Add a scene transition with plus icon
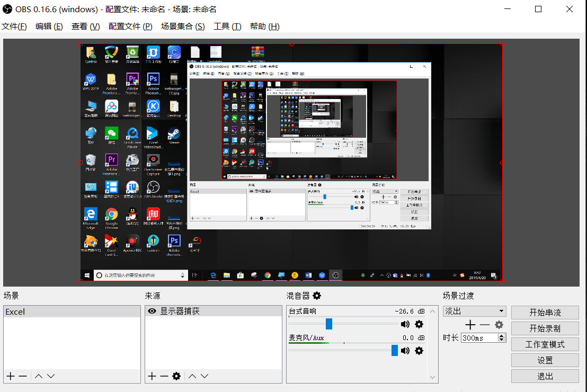Image resolution: width=587 pixels, height=392 pixels. [x=470, y=325]
